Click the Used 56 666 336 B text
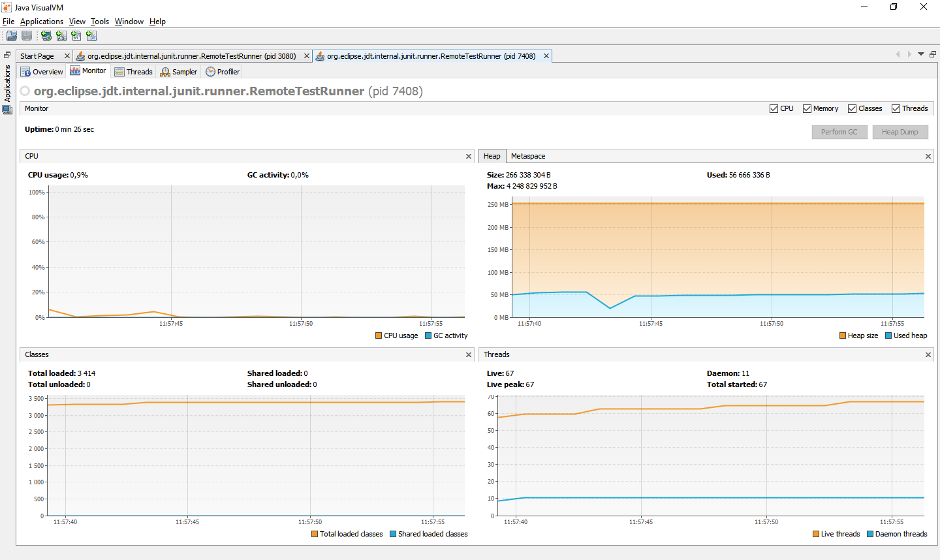The height and width of the screenshot is (560, 940). [738, 176]
